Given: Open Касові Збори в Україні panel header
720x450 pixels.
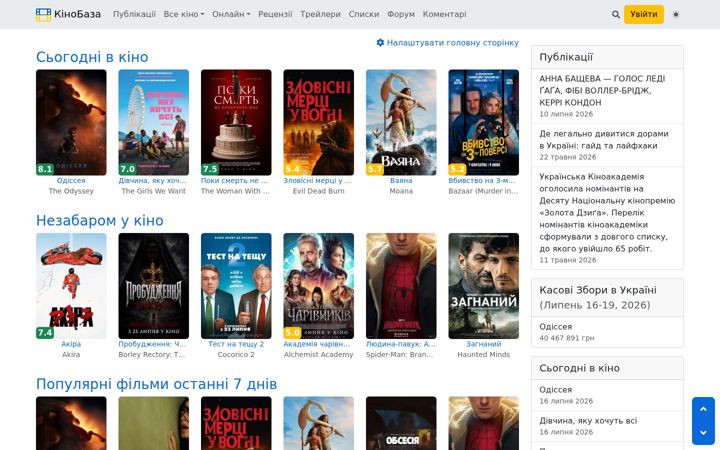Looking at the screenshot, I should (607, 298).
